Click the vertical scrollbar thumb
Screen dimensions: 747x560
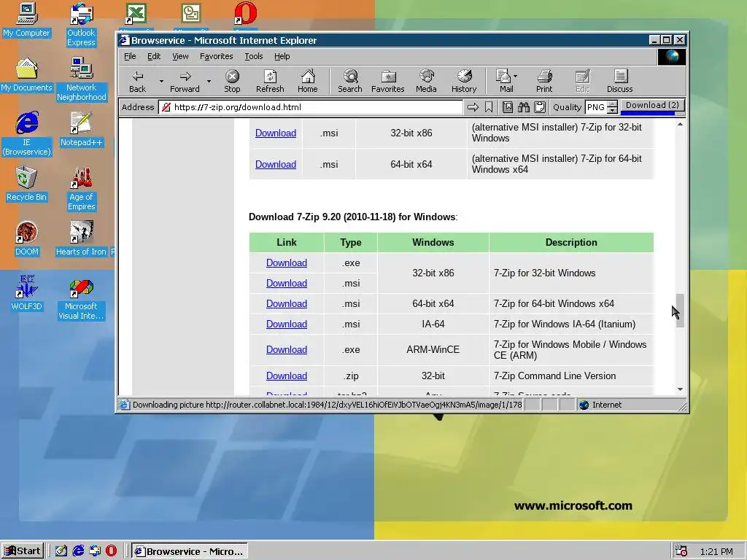680,311
